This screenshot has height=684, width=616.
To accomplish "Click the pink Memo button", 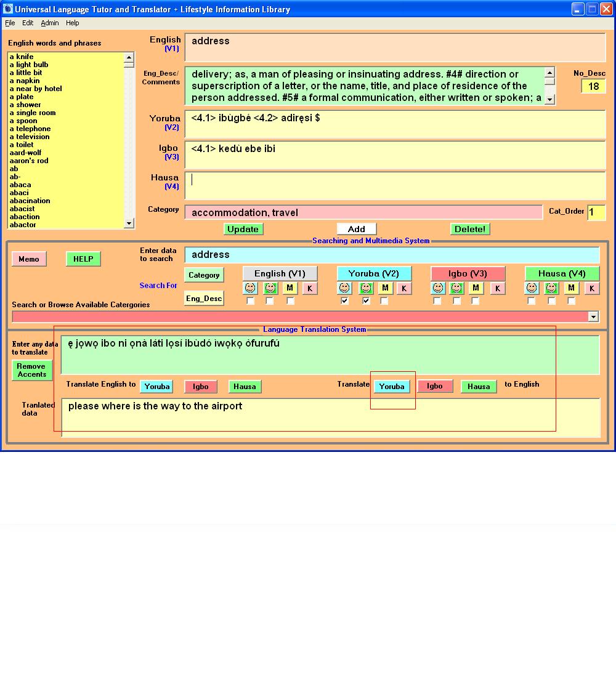I will [x=29, y=259].
